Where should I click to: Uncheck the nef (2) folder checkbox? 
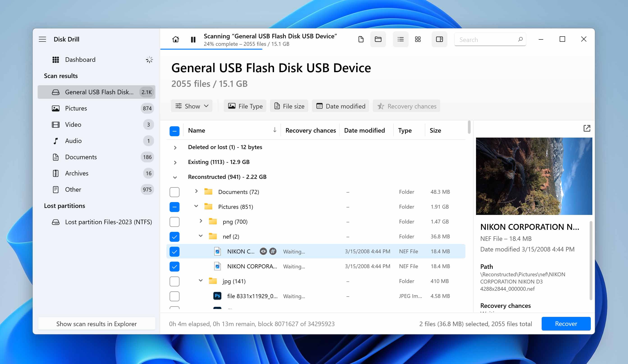click(175, 237)
